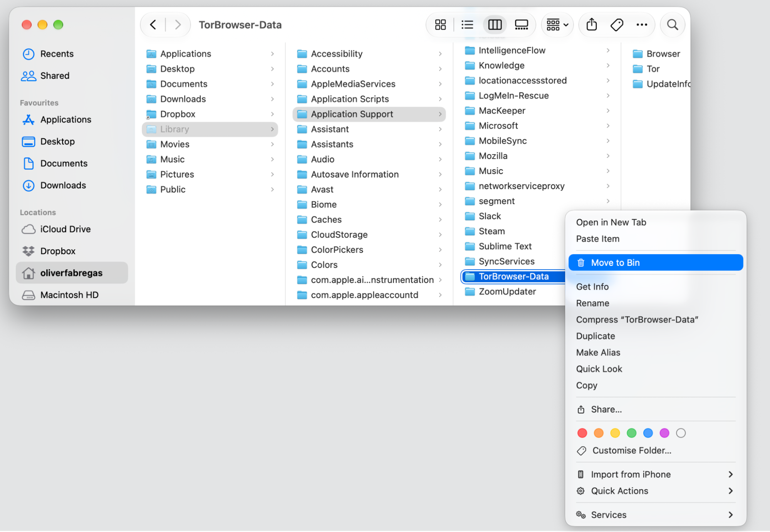The width and height of the screenshot is (770, 532).
Task: Switch to list view
Action: point(467,25)
